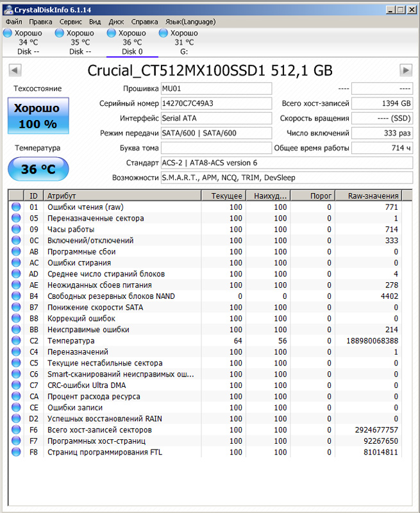420x513 pixels.
Task: Click the empty Буква тома field
Action: [216, 148]
